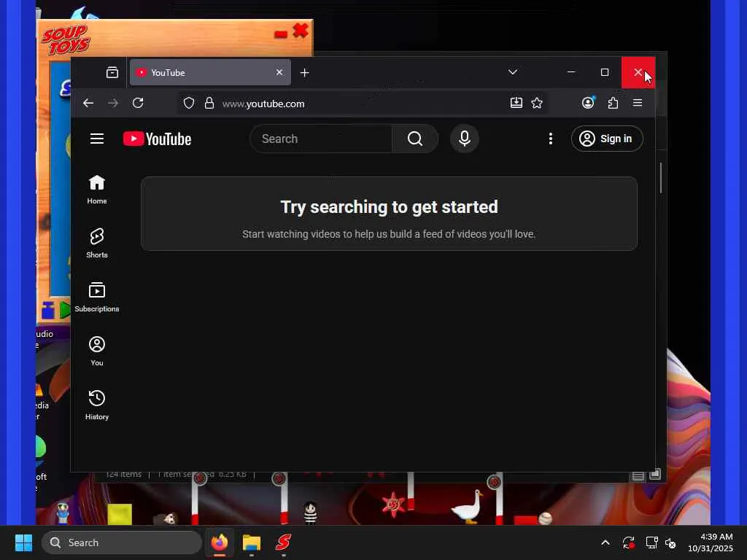747x560 pixels.
Task: Show site security lock information
Action: pyautogui.click(x=209, y=104)
